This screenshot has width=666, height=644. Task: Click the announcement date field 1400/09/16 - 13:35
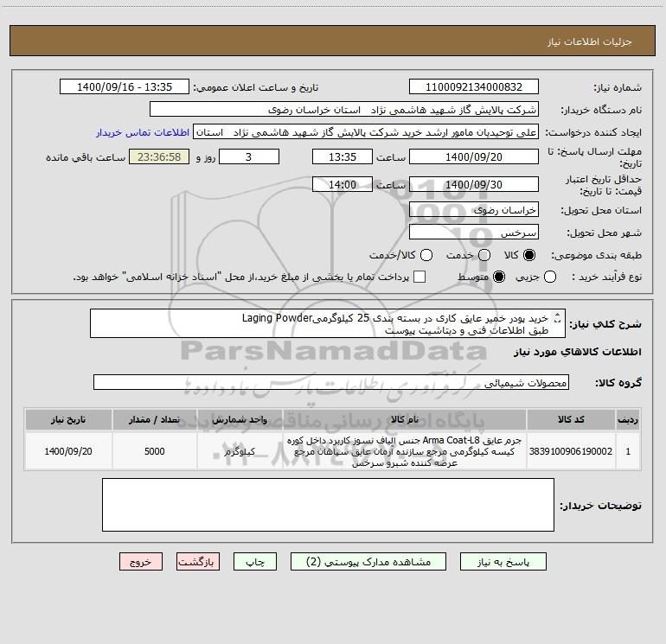(125, 86)
